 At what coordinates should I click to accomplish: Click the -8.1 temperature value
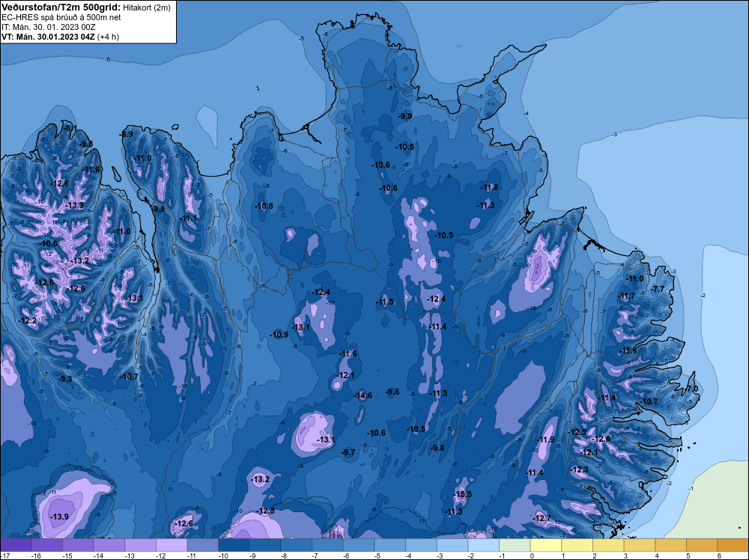point(70,127)
